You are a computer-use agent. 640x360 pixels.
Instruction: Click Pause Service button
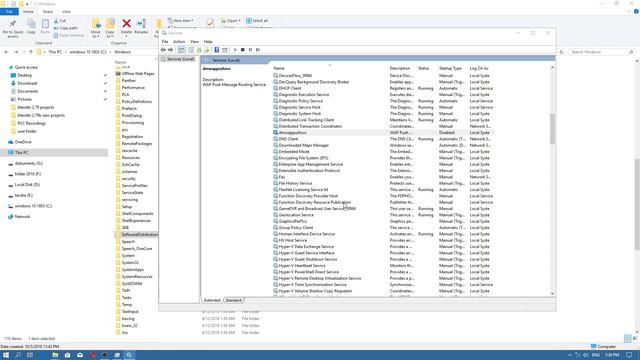[250, 50]
